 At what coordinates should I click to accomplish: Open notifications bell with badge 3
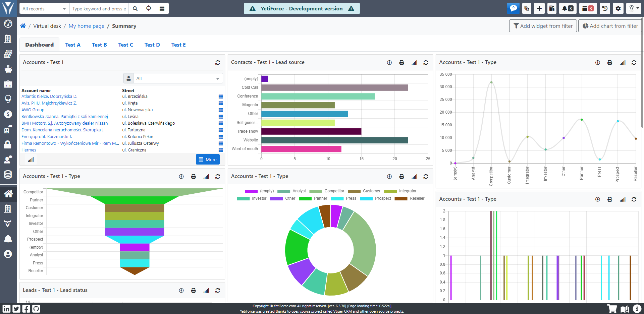568,8
